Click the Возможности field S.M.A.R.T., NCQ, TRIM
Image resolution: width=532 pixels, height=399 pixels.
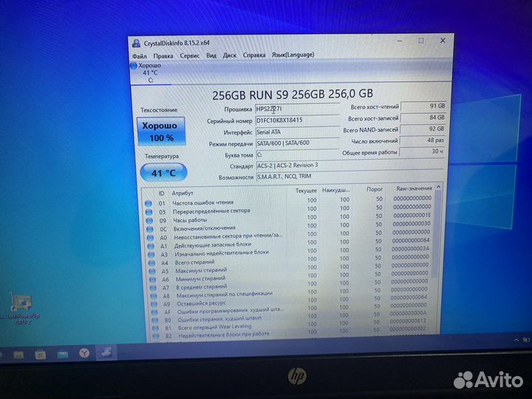pyautogui.click(x=349, y=176)
